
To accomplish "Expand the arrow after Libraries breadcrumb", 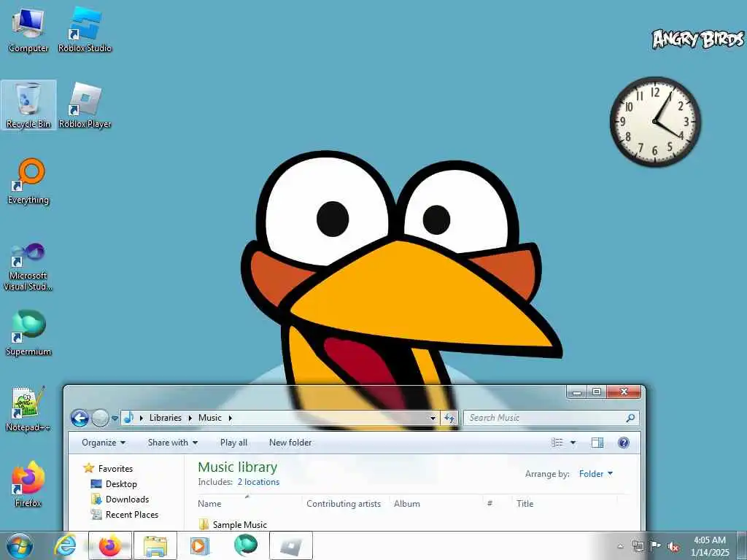I will click(x=190, y=418).
